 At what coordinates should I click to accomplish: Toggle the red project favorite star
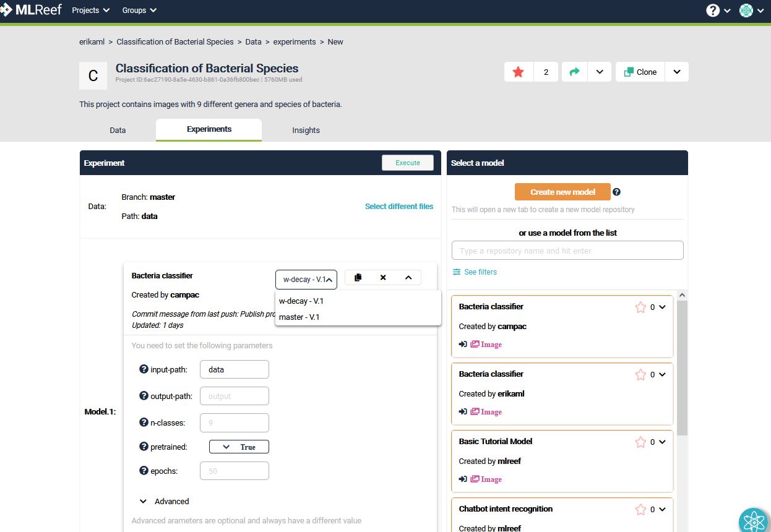[518, 71]
